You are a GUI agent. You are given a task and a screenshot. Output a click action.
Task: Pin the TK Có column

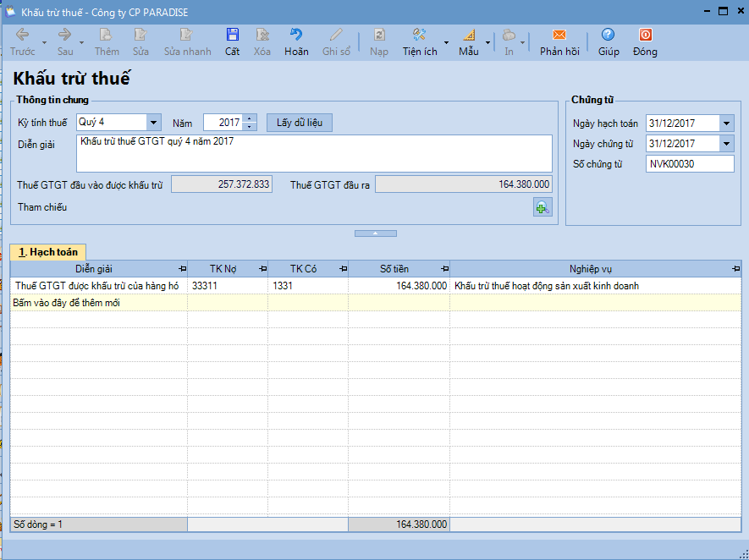coord(343,269)
